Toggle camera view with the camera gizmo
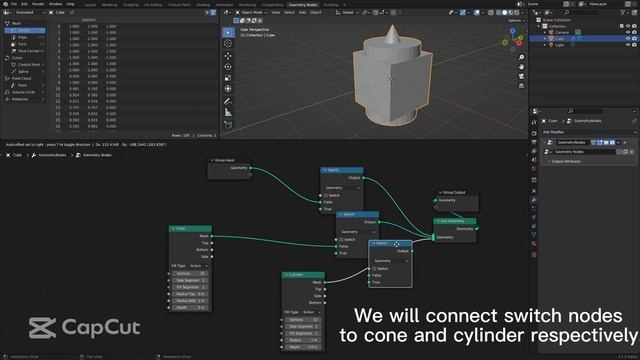The width and height of the screenshot is (640, 360). (x=521, y=76)
